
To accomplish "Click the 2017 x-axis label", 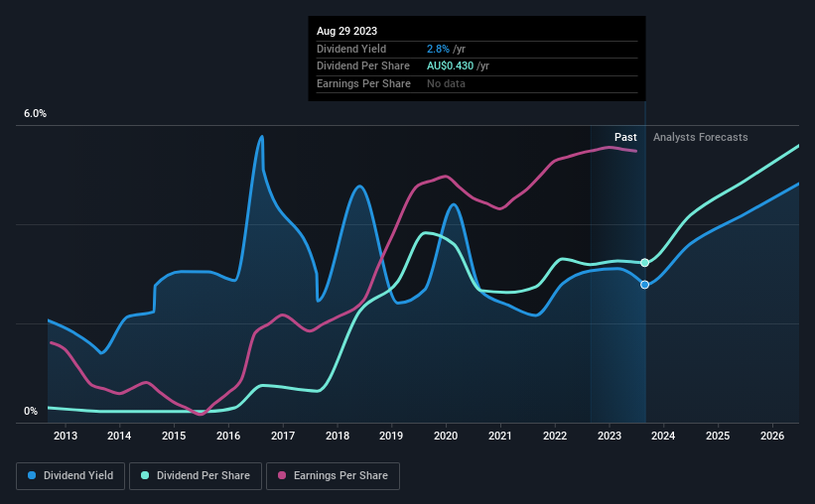I will click(283, 436).
